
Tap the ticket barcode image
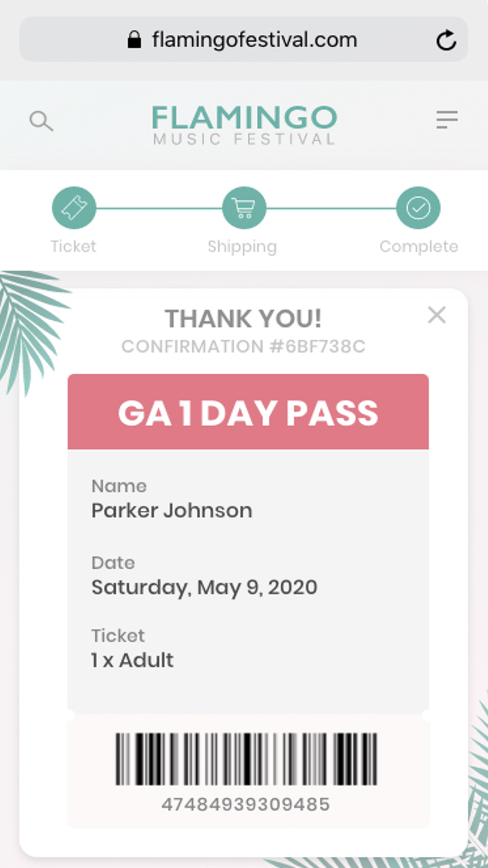[x=246, y=759]
